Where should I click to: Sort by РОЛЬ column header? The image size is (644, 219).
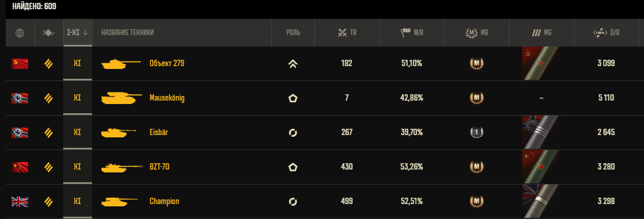(x=293, y=33)
